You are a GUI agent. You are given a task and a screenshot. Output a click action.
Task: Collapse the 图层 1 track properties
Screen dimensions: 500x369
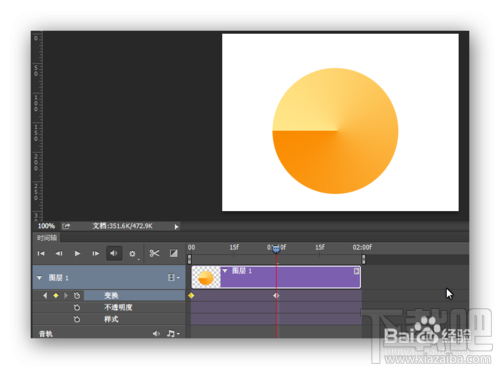(39, 278)
